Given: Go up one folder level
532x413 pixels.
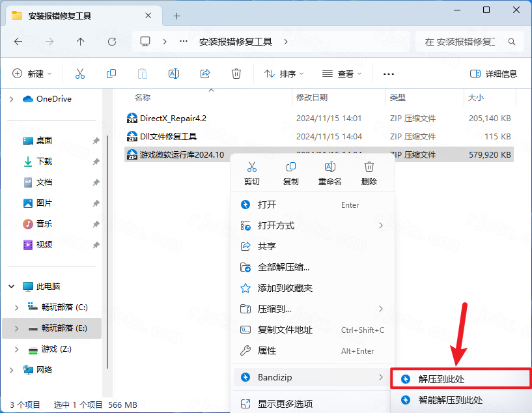Looking at the screenshot, I should 80,42.
